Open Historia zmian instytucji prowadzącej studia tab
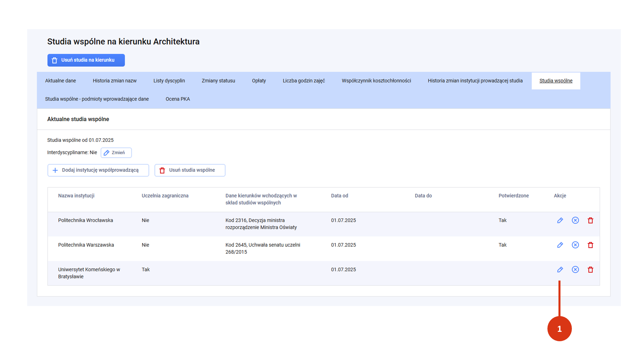The height and width of the screenshot is (362, 644). tap(475, 81)
